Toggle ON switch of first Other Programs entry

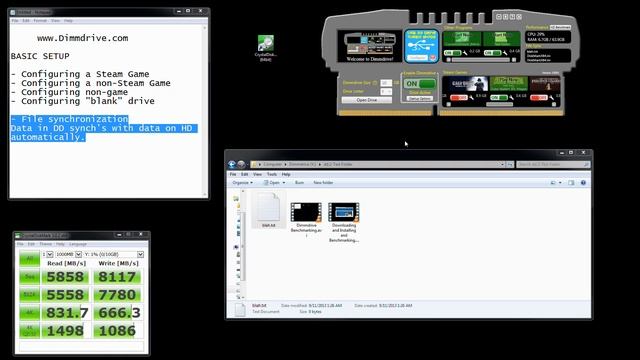tap(453, 53)
